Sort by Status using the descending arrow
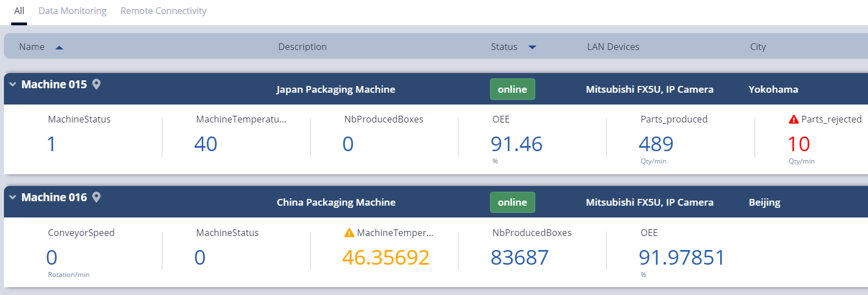Screen dimensions: 868x295 532,47
